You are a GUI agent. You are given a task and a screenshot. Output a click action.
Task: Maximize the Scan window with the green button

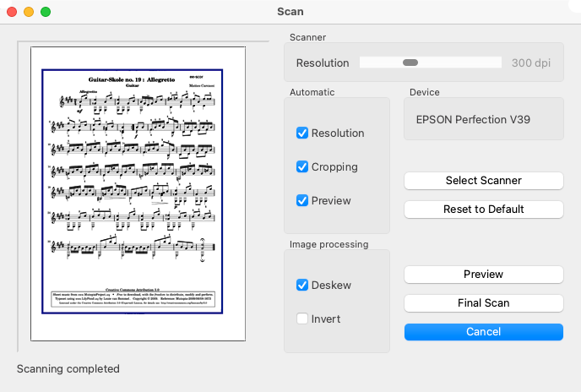[x=46, y=12]
